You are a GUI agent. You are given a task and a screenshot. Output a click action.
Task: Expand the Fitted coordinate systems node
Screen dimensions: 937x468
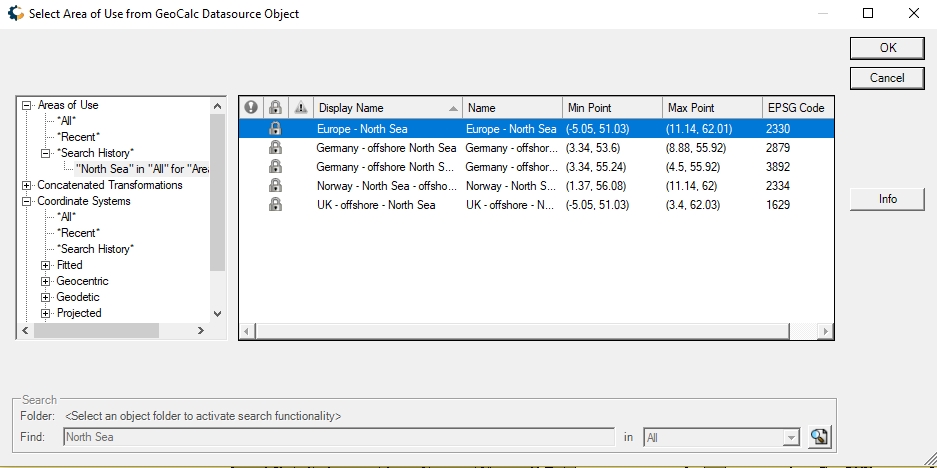point(45,265)
